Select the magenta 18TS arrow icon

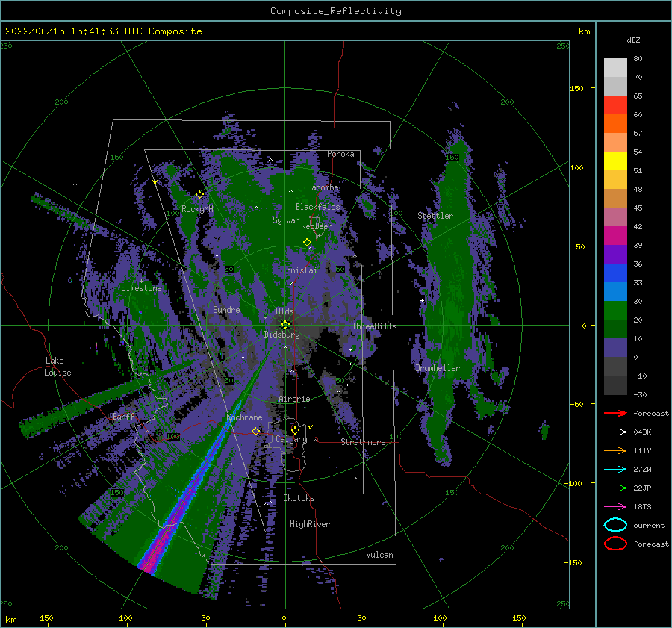click(615, 507)
